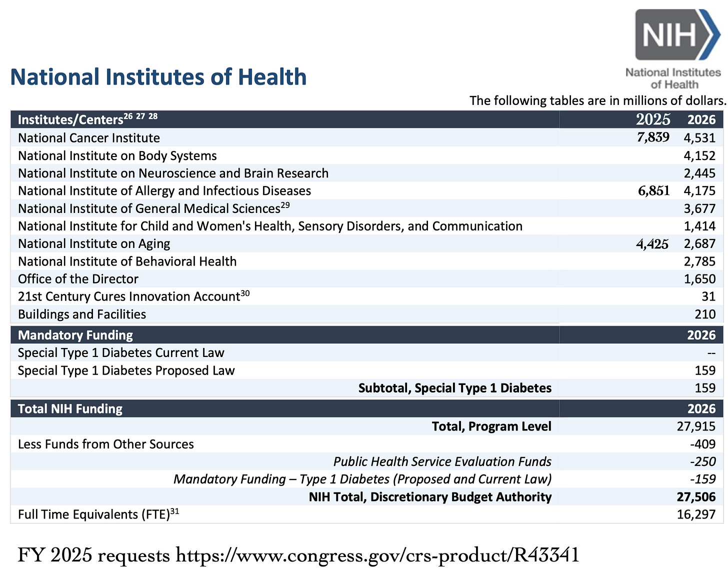Click the 2,445 value

pyautogui.click(x=699, y=173)
